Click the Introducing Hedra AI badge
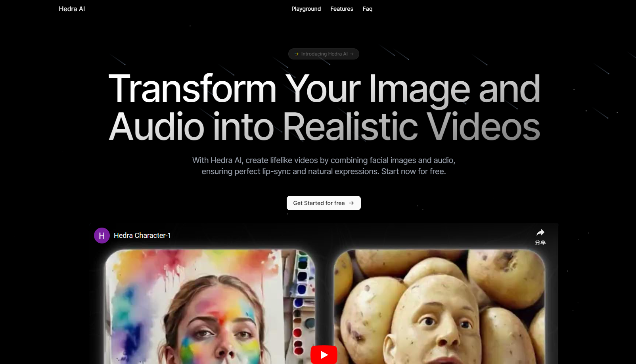 point(324,54)
